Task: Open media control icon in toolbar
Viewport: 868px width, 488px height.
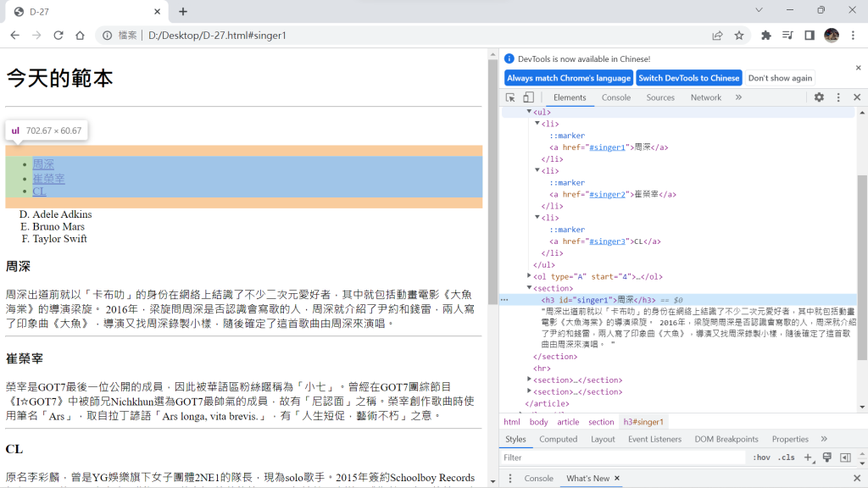Action: [787, 36]
